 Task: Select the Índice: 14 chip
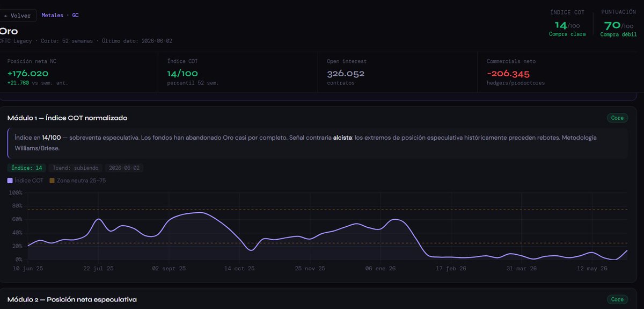27,168
